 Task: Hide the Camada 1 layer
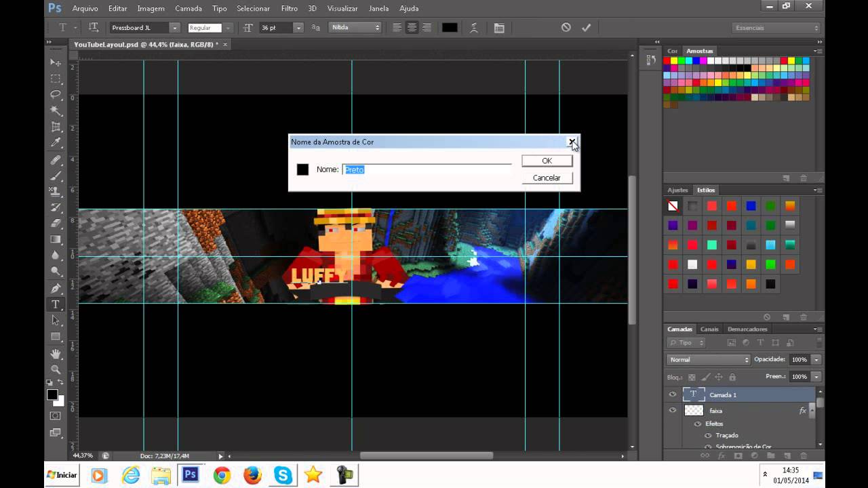(x=673, y=394)
